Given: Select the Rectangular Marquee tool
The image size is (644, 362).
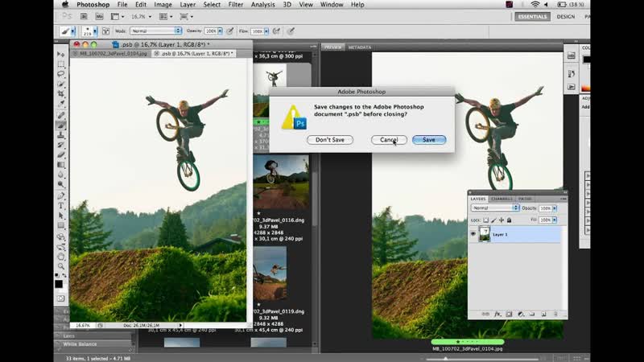Looking at the screenshot, I should 61,64.
